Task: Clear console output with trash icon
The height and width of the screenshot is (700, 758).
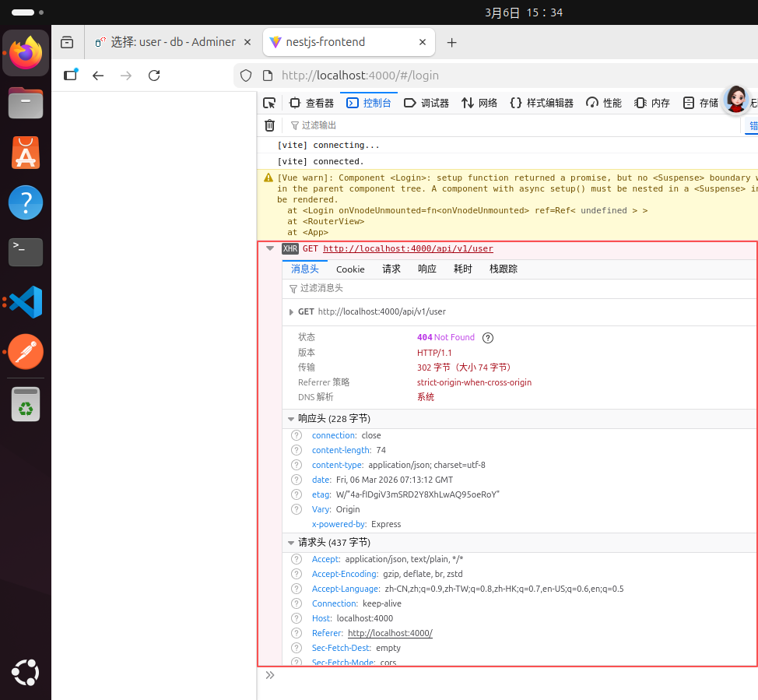Action: pyautogui.click(x=270, y=125)
